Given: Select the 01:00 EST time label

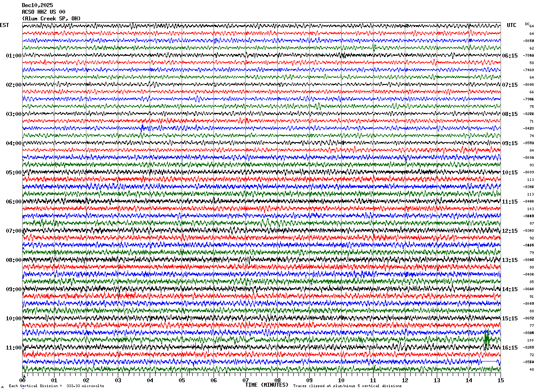Looking at the screenshot, I should click(13, 56).
